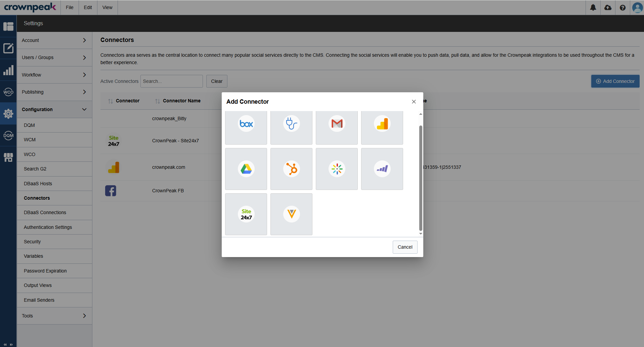The height and width of the screenshot is (347, 644).
Task: Open the settings gear rail icon
Action: [8, 114]
